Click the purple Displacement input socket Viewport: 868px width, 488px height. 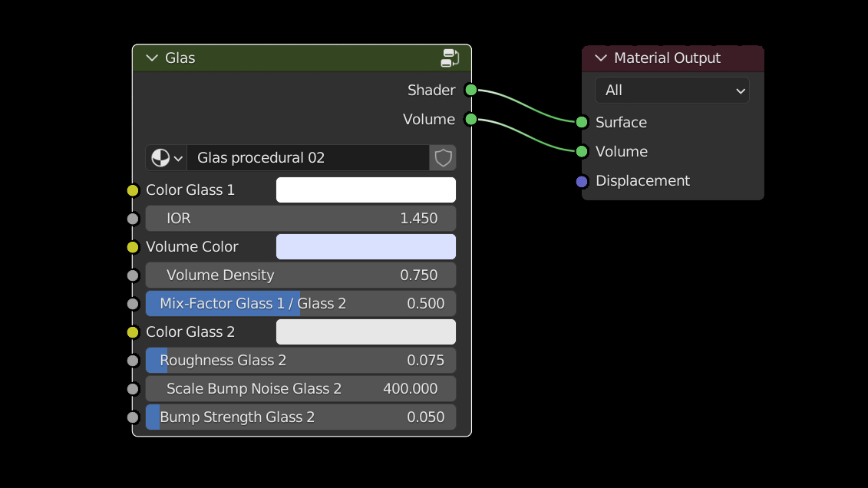582,181
